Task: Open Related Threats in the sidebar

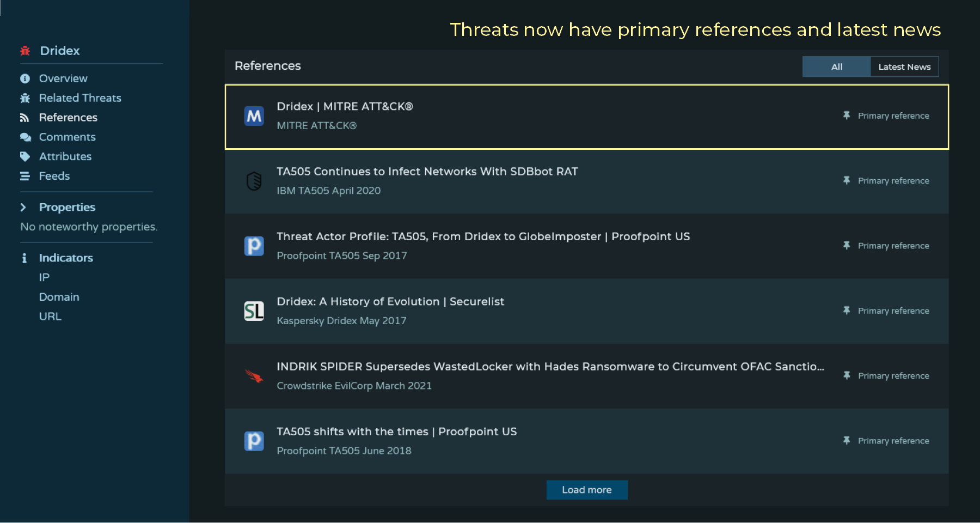Action: coord(80,98)
